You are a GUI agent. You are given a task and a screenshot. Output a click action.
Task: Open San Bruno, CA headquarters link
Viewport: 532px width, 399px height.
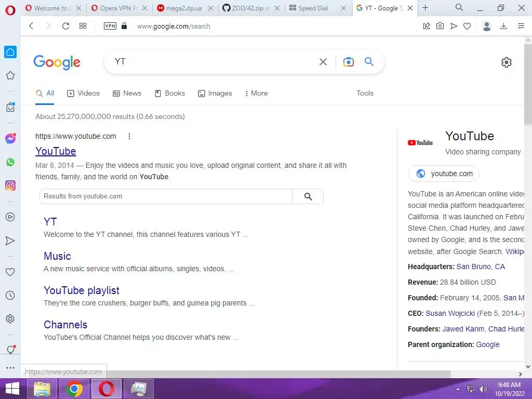[481, 267]
